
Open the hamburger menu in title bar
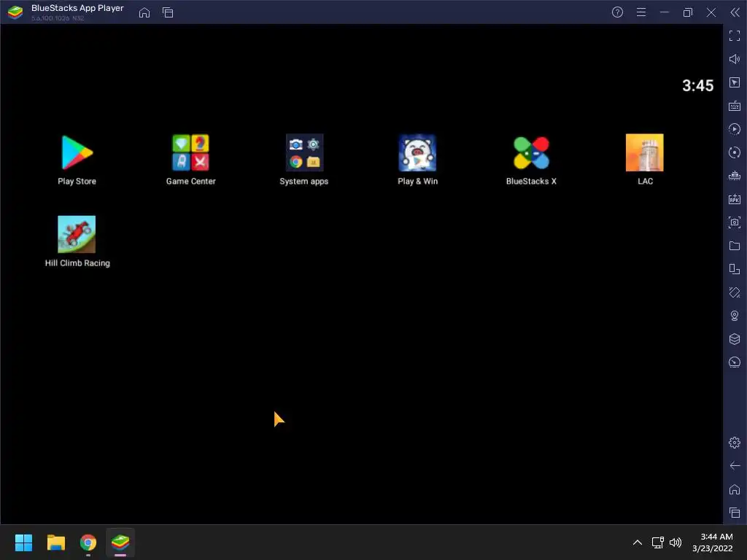pyautogui.click(x=641, y=12)
